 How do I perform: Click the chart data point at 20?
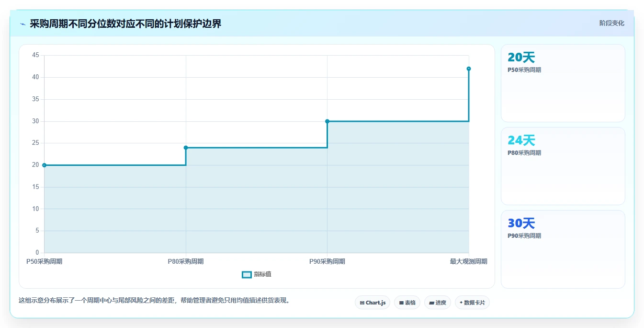tap(45, 165)
